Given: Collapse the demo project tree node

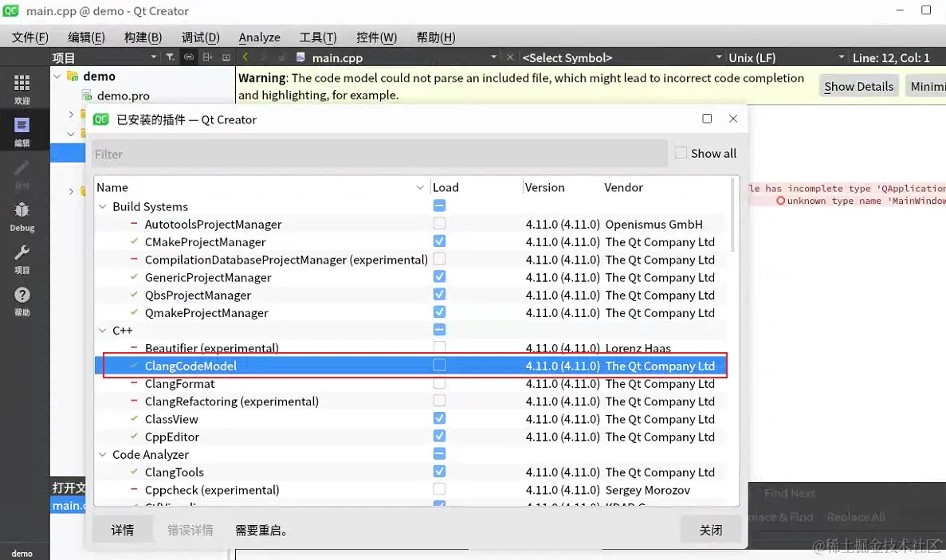Looking at the screenshot, I should [57, 76].
